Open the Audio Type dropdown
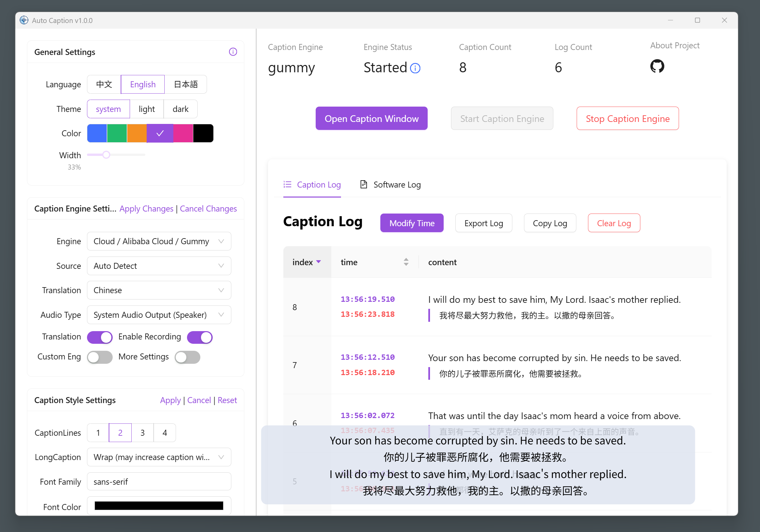 pyautogui.click(x=159, y=315)
